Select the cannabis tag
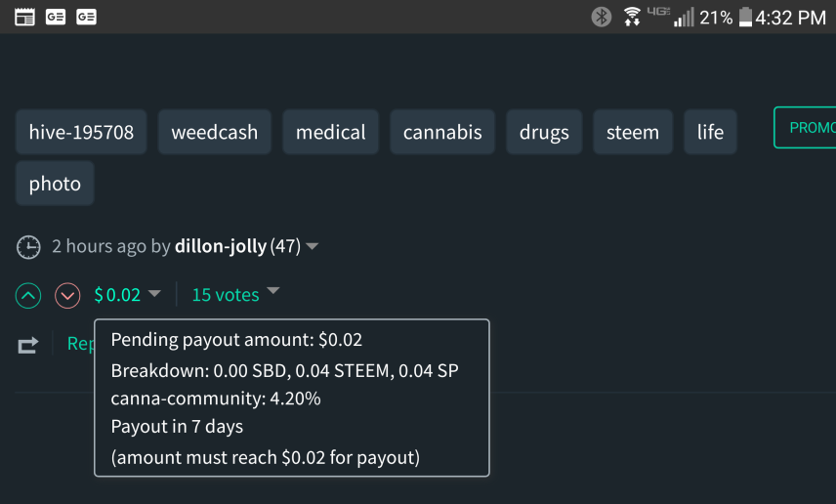 (x=442, y=132)
